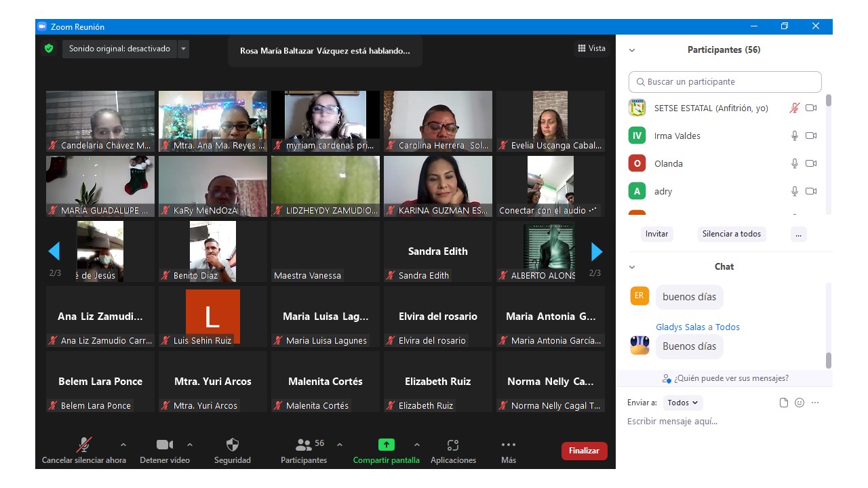
Task: Click the green Compartir pantalla icon
Action: [x=386, y=445]
